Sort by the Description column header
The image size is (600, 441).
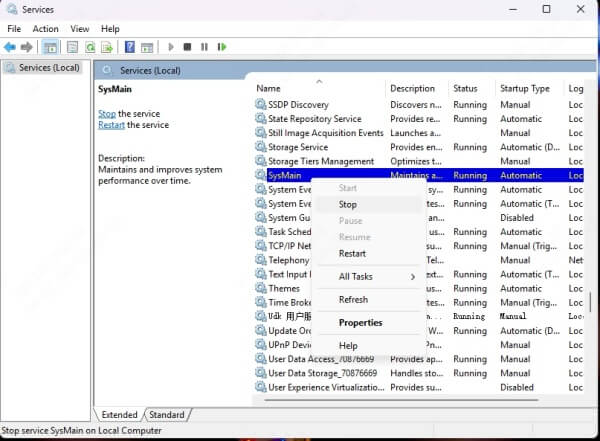pos(417,88)
